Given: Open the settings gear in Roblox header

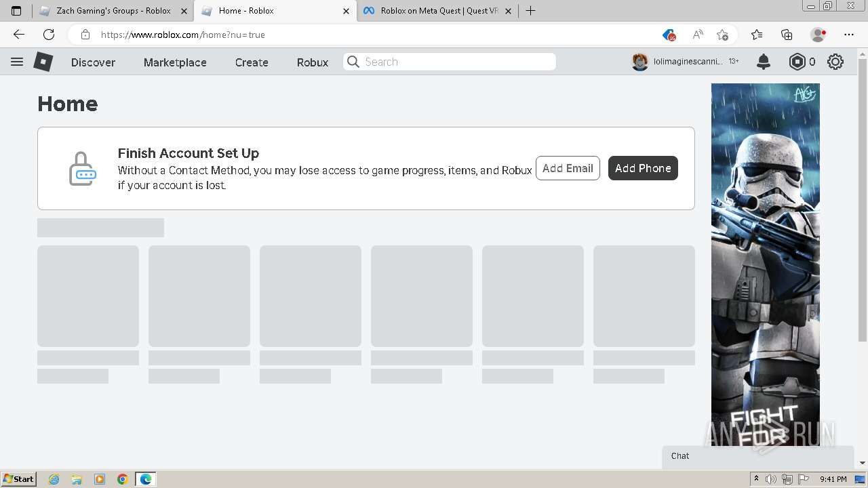Looking at the screenshot, I should [x=835, y=62].
